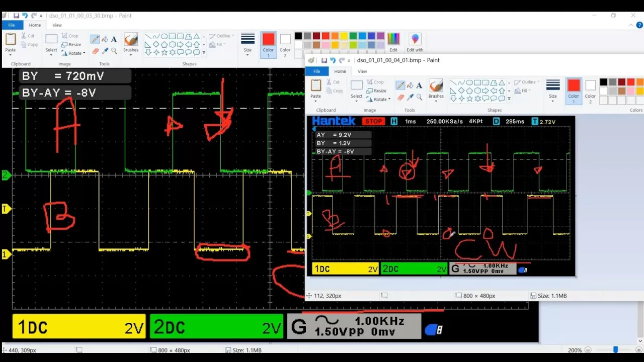Select Pencil tool in the dso_04_01 Paint window
Image resolution: width=644 pixels, height=362 pixels.
point(400,85)
